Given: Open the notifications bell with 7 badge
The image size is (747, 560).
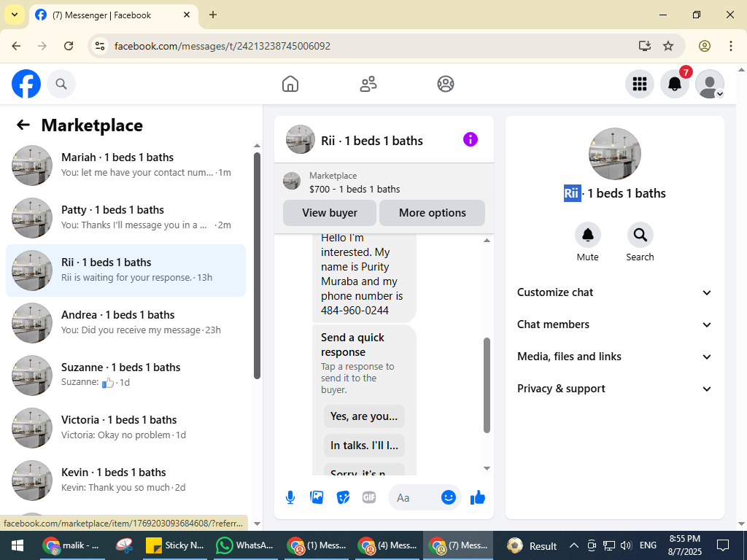Looking at the screenshot, I should pos(675,84).
